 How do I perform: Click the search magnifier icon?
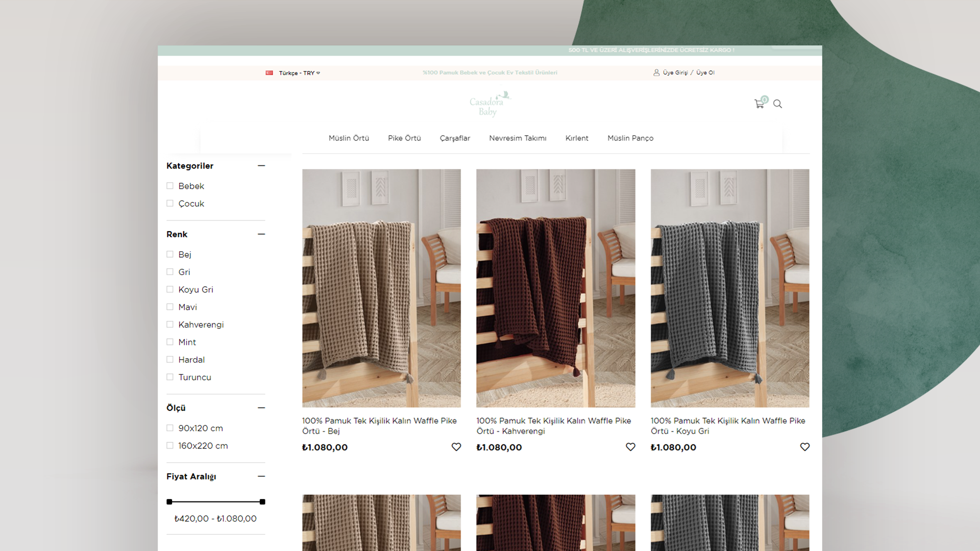[x=777, y=104]
